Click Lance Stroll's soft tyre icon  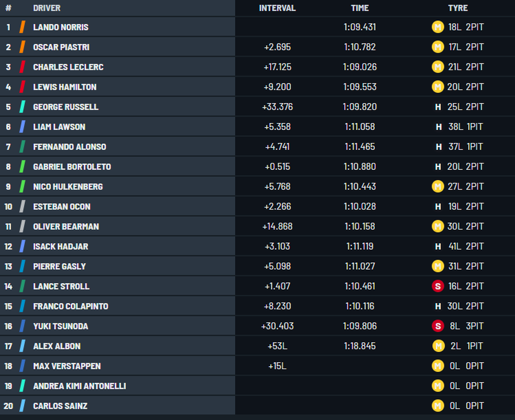[x=438, y=286]
